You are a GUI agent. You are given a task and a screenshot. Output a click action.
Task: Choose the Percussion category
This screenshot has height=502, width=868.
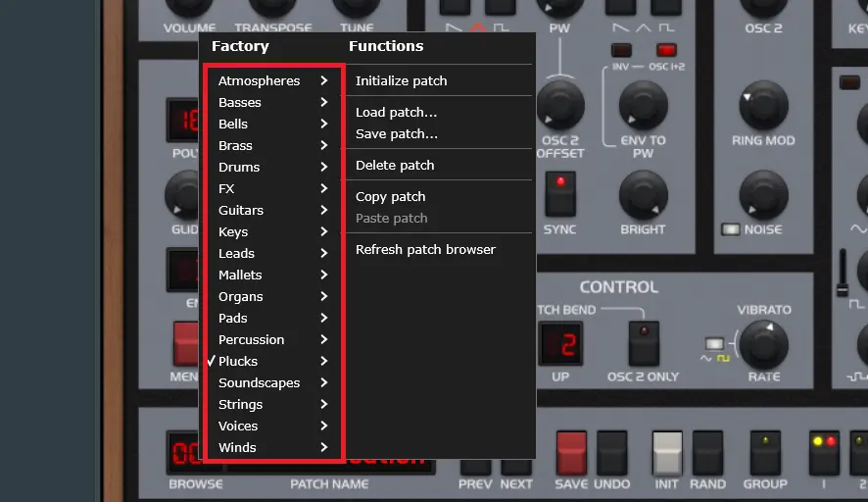[273, 340]
